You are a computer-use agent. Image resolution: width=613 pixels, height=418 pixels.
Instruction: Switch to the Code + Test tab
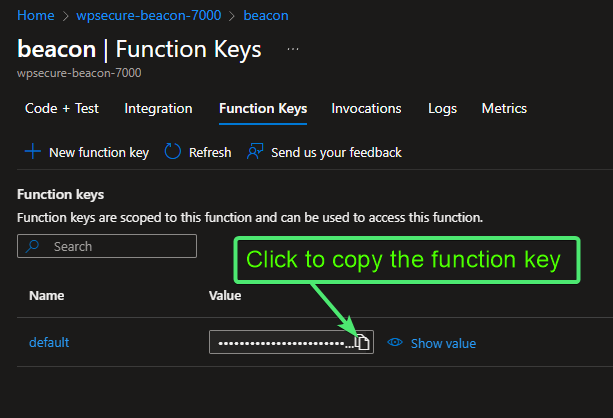tap(62, 108)
